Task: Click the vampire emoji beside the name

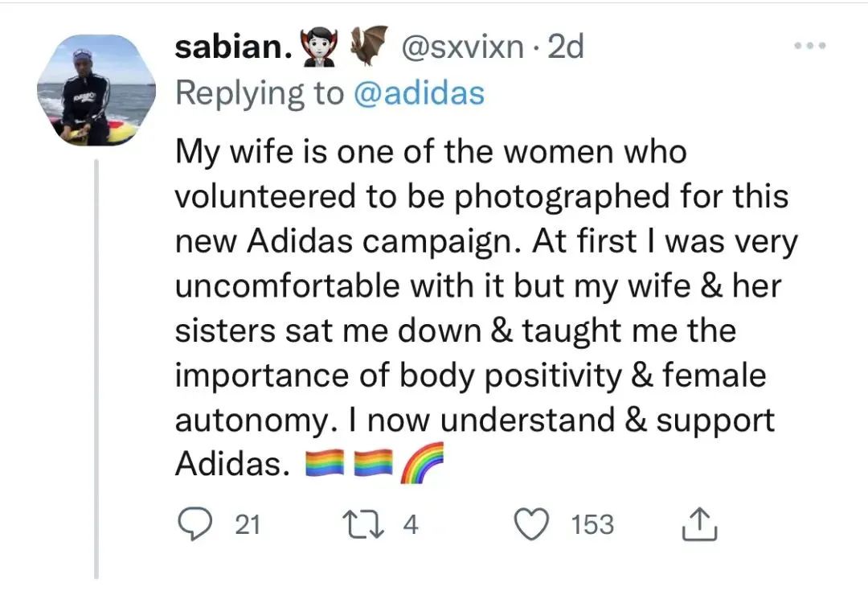Action: tap(319, 48)
